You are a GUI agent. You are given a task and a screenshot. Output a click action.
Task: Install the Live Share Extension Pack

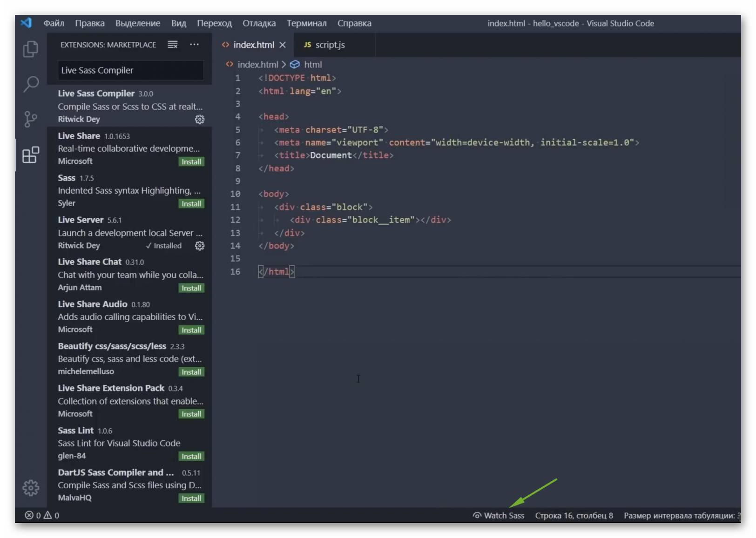(x=191, y=414)
